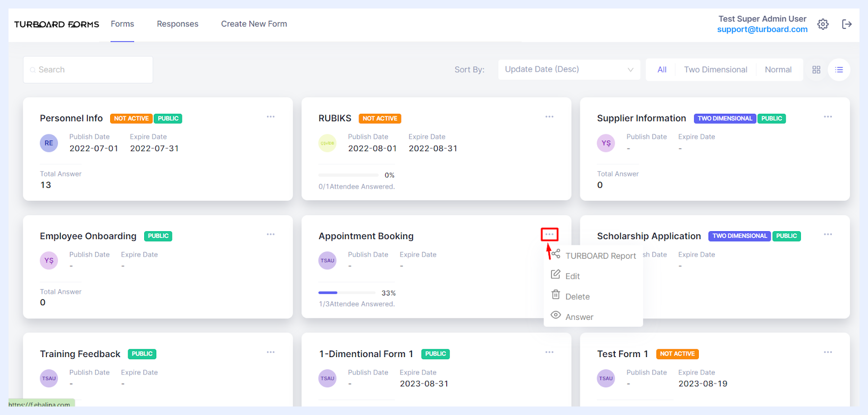Screen dimensions: 868x415
Task: Click YŞ avatar on Employee Onboarding card
Action: (x=49, y=260)
